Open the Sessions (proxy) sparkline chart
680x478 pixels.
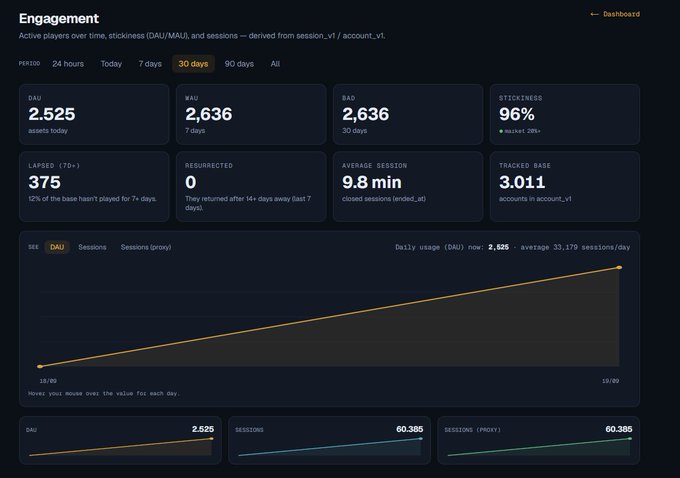pos(539,440)
